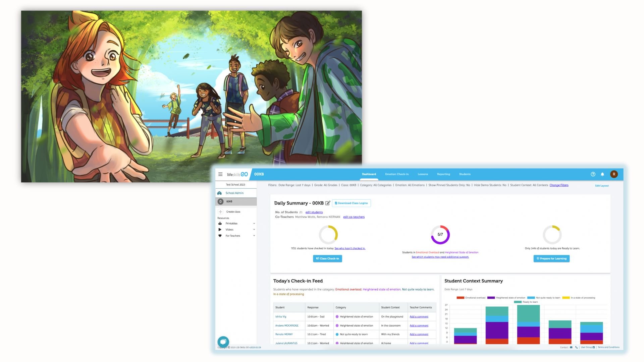Expand the For Teachers section
Viewport: 644px width, 362px height.
tap(254, 236)
